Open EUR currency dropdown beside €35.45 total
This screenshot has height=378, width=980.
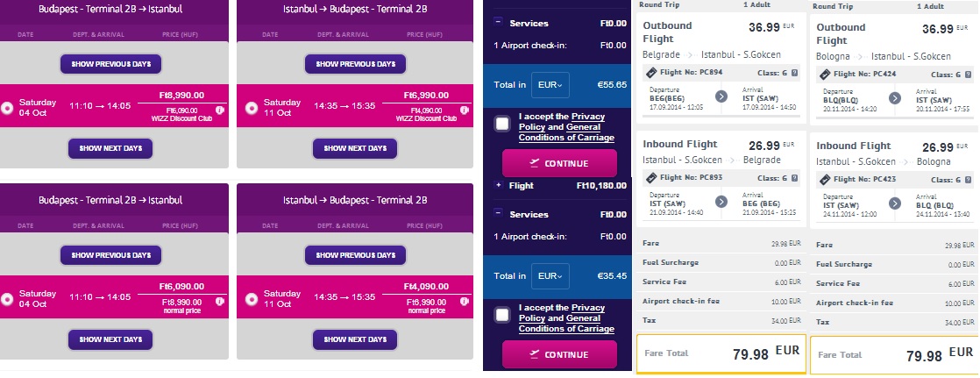550,276
